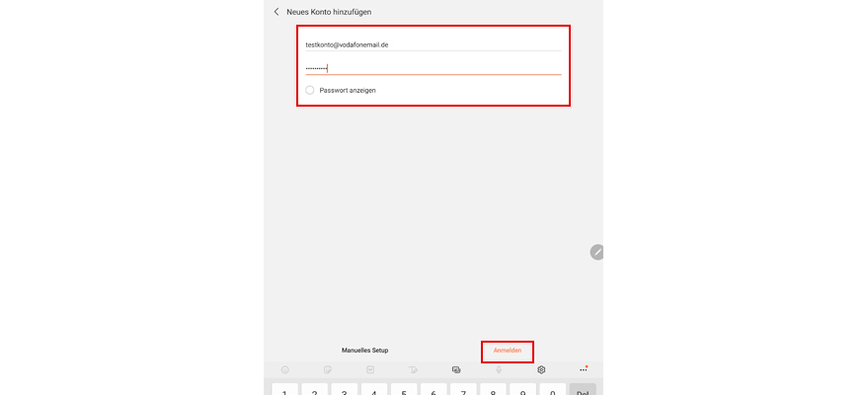Viewport: 868px width, 395px height.
Task: Go back using the arrow beside Neues Konto hinzufügen
Action: (x=276, y=12)
